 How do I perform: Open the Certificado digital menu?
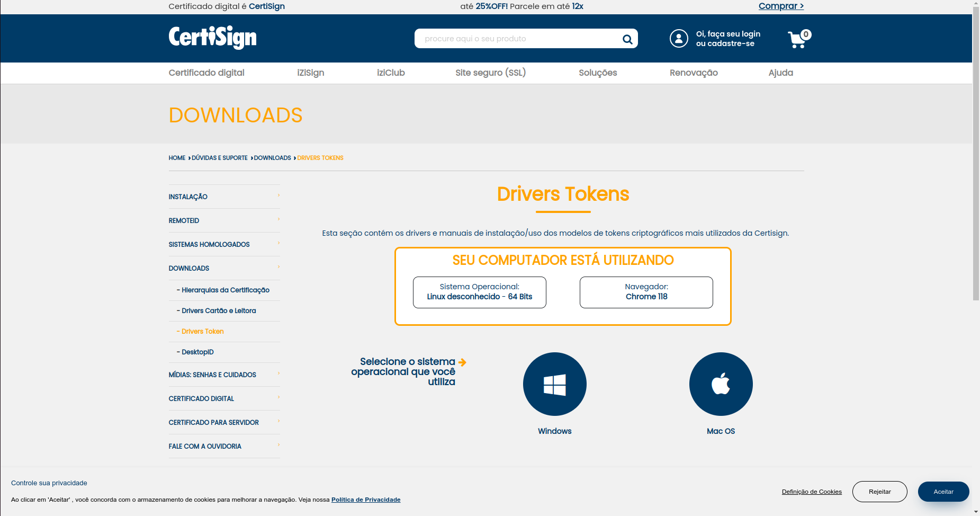206,73
